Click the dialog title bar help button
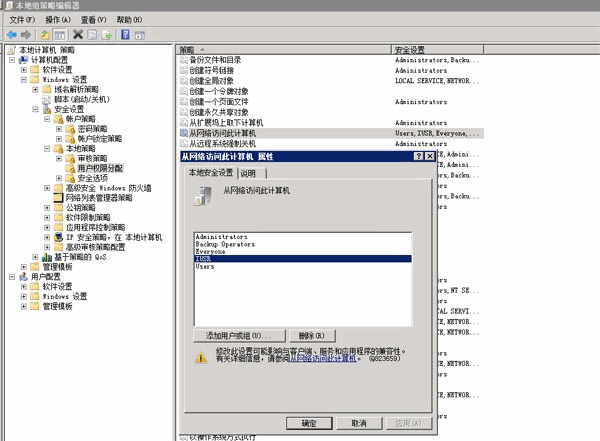Screen dimensions: 600x441 click(x=419, y=156)
